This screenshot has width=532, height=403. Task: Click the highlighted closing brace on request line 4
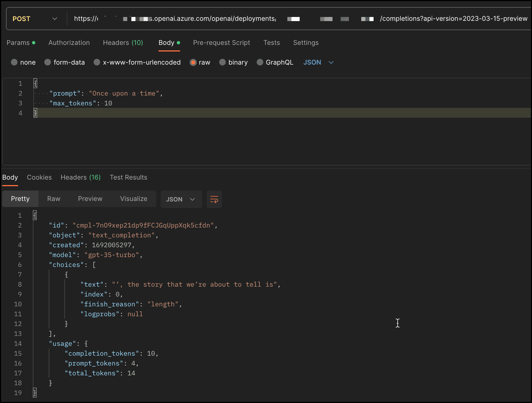(x=35, y=113)
